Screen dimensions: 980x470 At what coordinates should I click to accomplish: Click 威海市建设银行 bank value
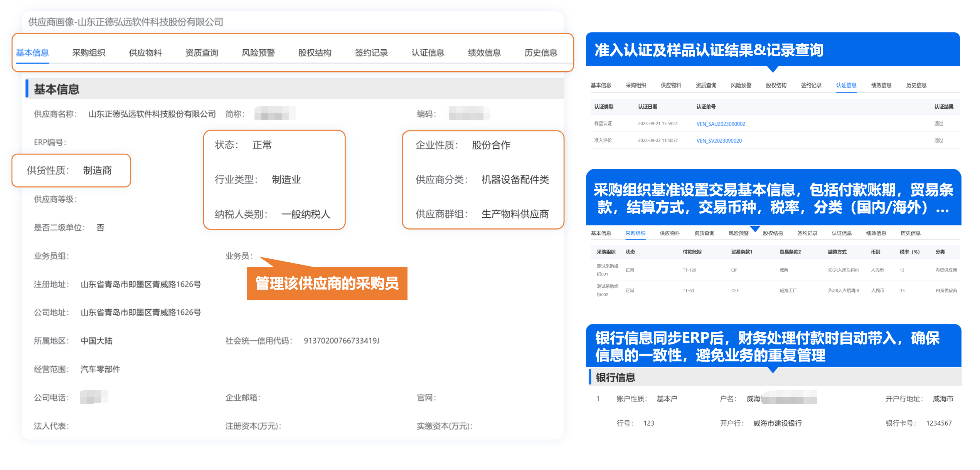[778, 423]
